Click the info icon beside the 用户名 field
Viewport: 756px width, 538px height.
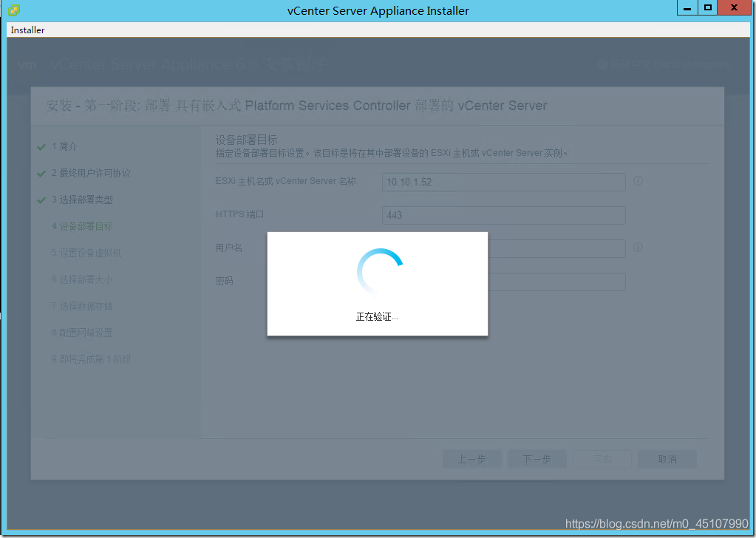click(x=638, y=248)
